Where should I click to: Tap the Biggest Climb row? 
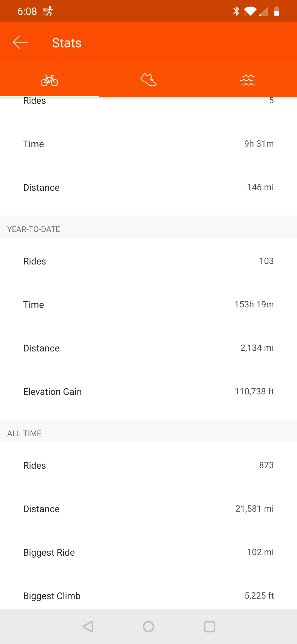point(148,596)
